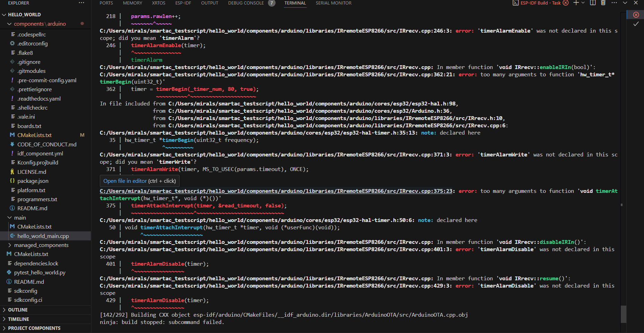Open the sdkconfig file
Image resolution: width=644 pixels, height=333 pixels.
pos(26,291)
